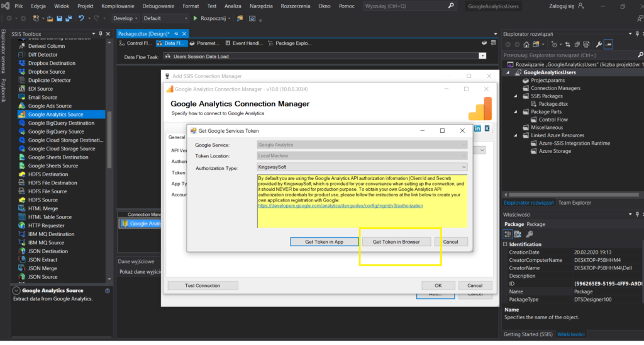Click the SSIS Toolbox help icon
The image size is (644, 345).
pos(108,291)
